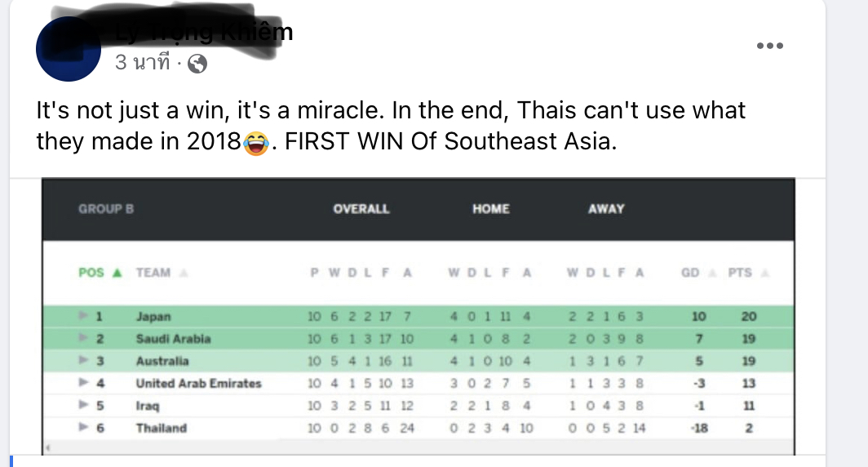
Task: Expand the Thailand row triangle
Action: (x=83, y=427)
